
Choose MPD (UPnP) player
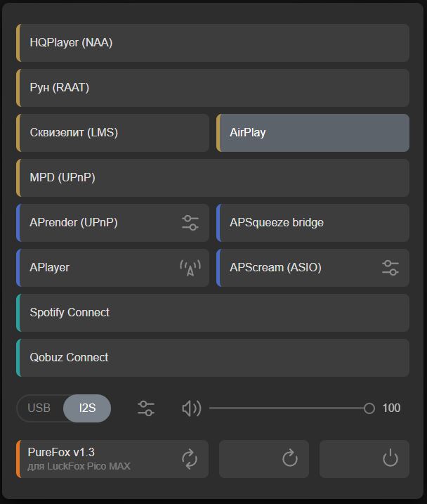pos(212,178)
